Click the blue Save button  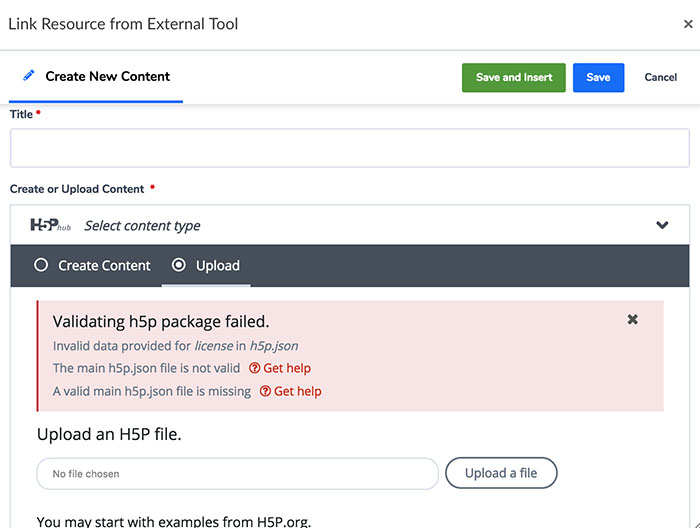point(599,78)
